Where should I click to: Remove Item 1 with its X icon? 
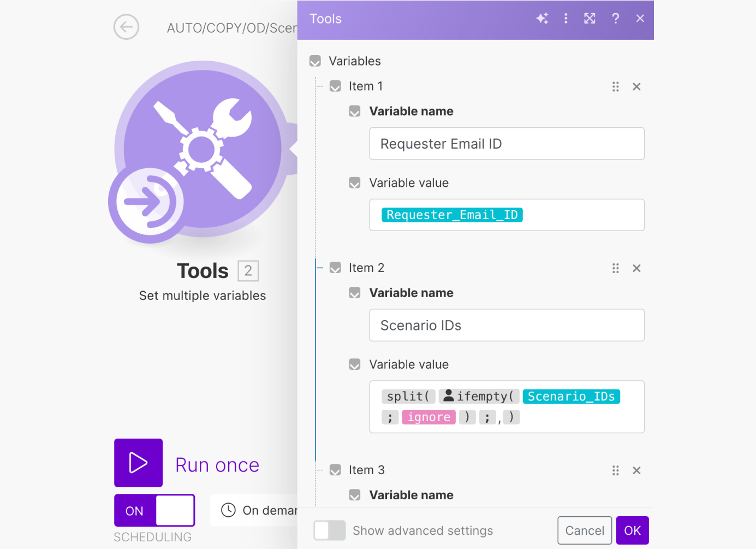tap(636, 87)
